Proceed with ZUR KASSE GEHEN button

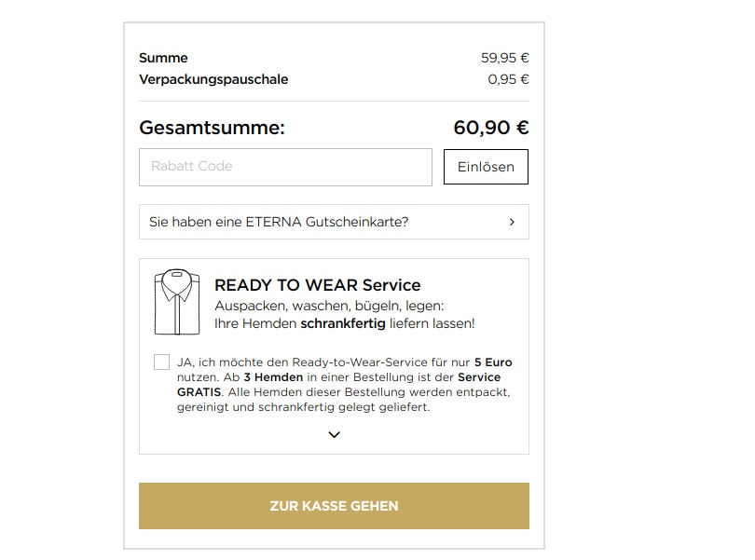(334, 506)
